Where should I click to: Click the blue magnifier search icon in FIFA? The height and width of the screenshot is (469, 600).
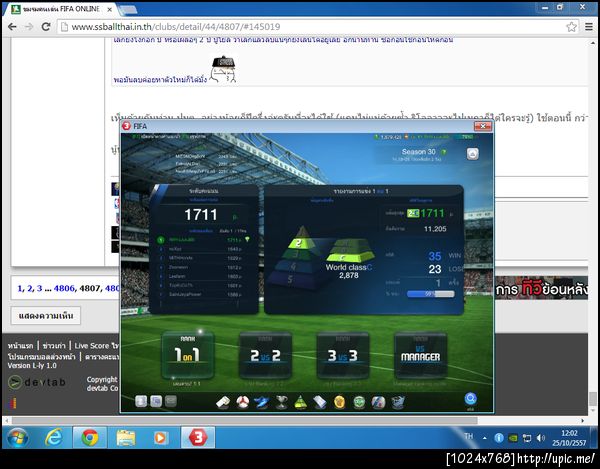(470, 399)
